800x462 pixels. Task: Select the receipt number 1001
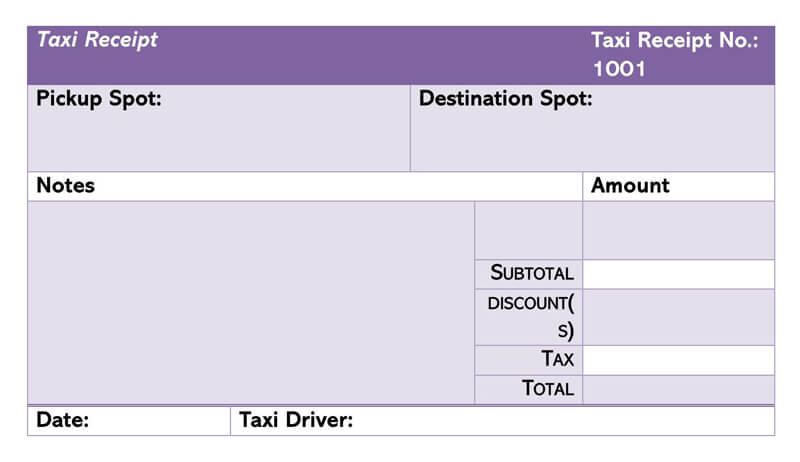(619, 69)
